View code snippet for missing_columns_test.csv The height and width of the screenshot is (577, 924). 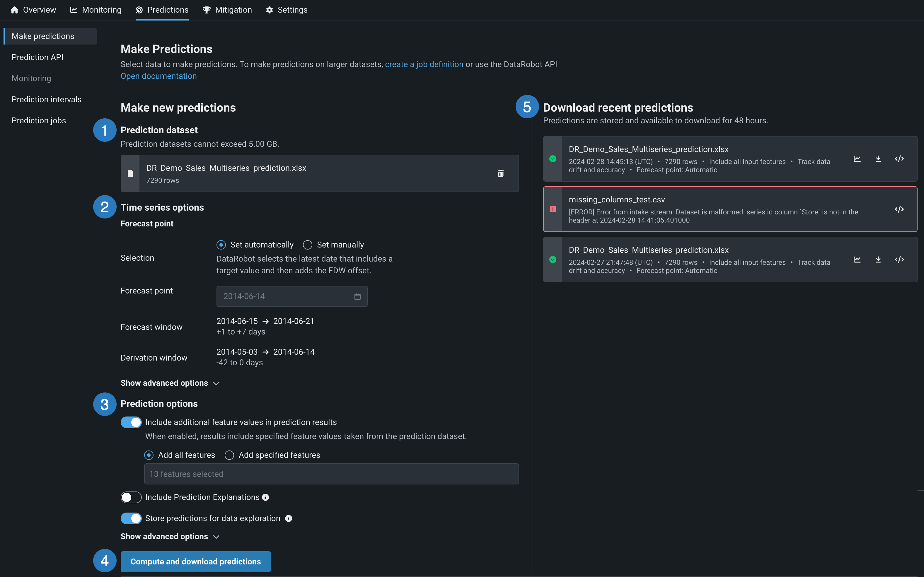[x=899, y=209]
